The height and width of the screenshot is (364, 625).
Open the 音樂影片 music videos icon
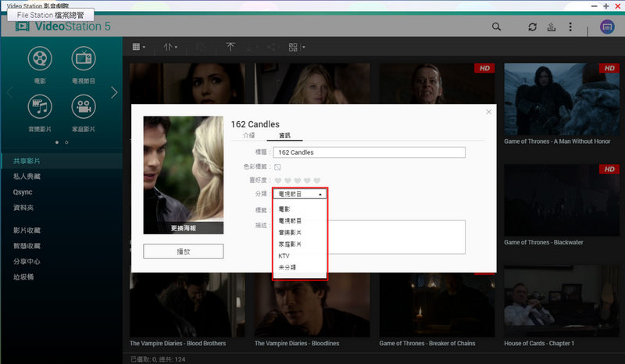point(40,106)
